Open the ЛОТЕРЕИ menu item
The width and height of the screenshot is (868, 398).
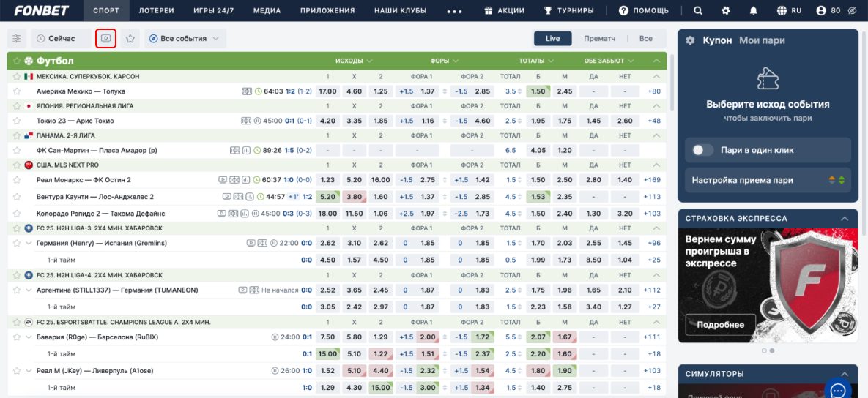(x=157, y=11)
